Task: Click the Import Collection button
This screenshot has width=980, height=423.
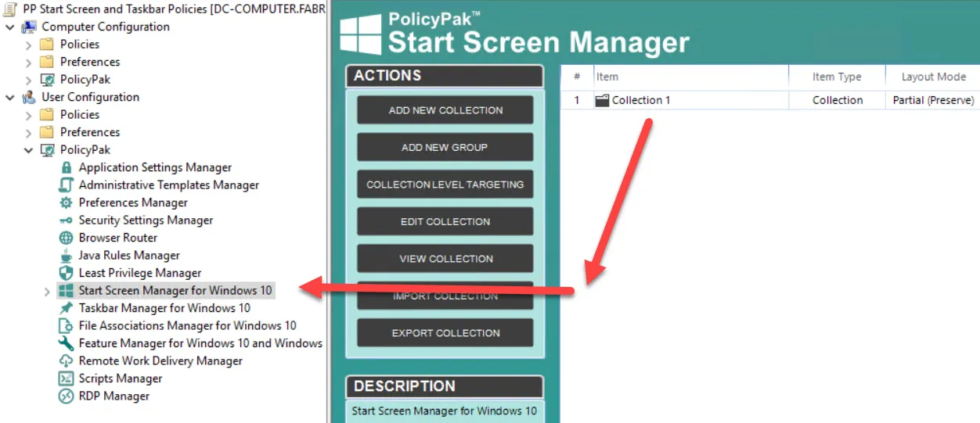Action: coord(445,296)
